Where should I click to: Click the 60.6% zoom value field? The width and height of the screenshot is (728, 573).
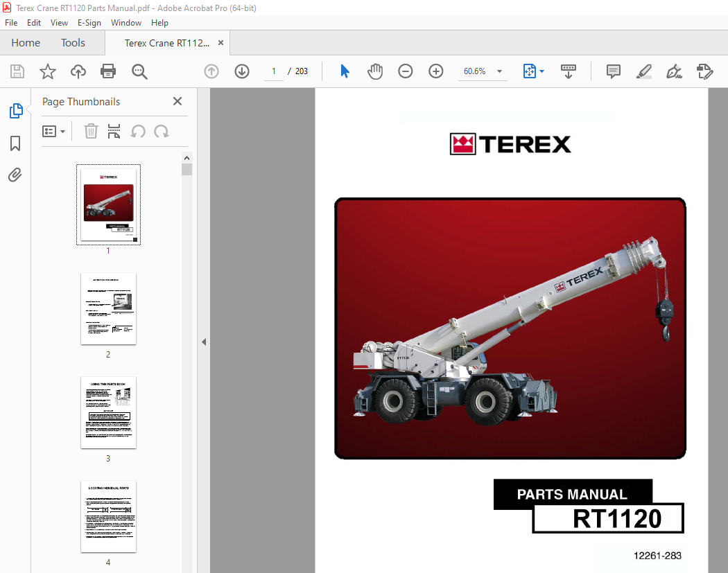474,71
